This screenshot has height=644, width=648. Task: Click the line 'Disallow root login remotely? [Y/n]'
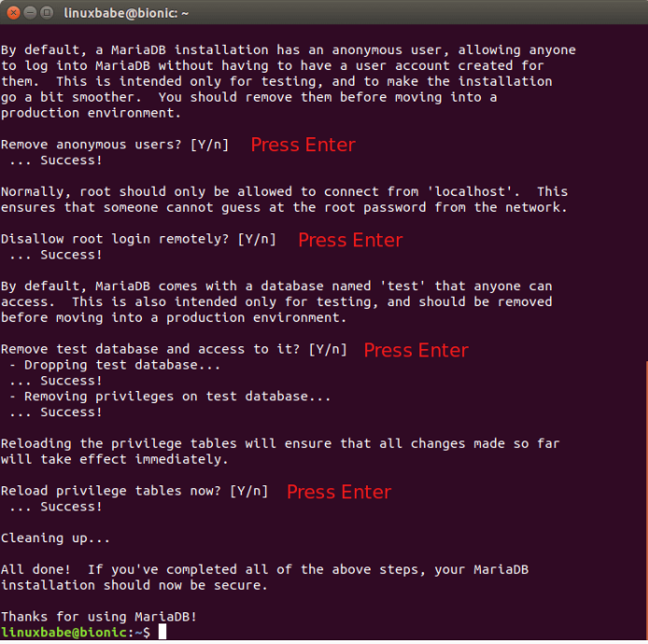pos(138,239)
